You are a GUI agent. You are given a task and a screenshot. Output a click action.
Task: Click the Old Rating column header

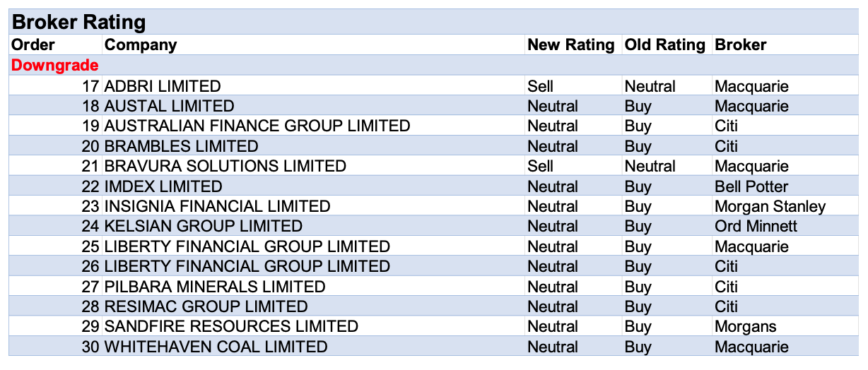[x=664, y=45]
